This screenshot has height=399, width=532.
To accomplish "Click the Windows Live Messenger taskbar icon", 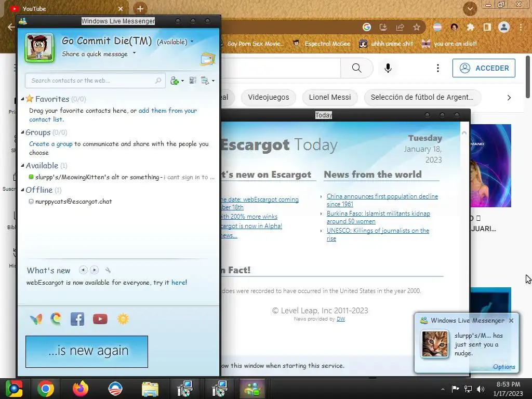I will tap(252, 389).
